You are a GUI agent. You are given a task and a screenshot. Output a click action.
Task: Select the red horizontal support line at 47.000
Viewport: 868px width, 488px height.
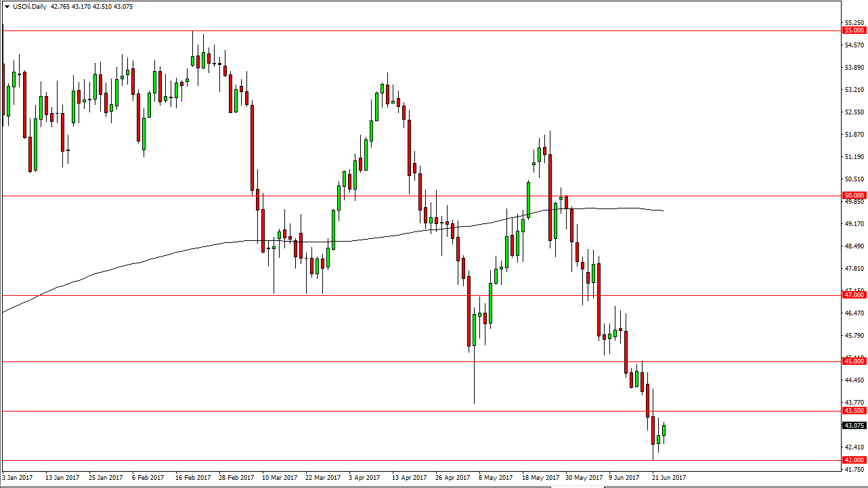[x=406, y=294]
